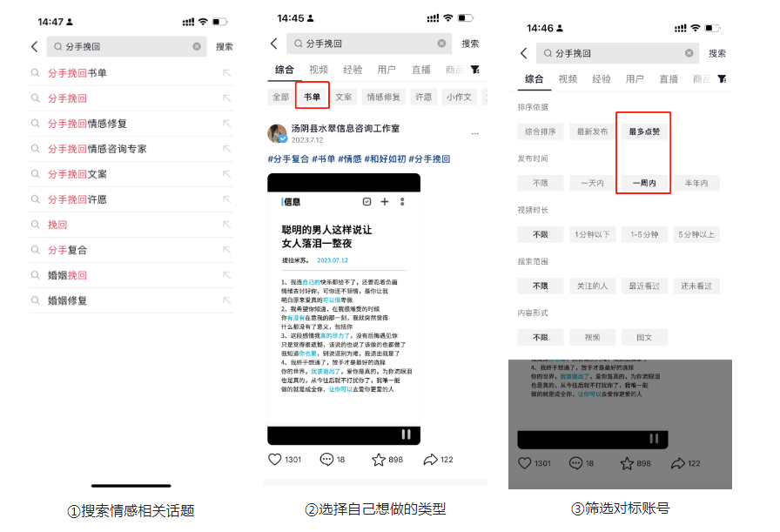Open post's three-dot more menu
Image resolution: width=780 pixels, height=532 pixels.
[x=475, y=133]
